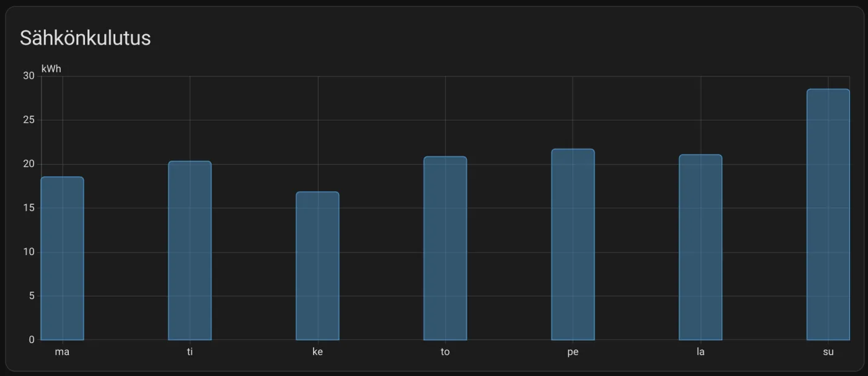Click the 'ke' x-axis label
This screenshot has height=376, width=868.
coord(317,352)
